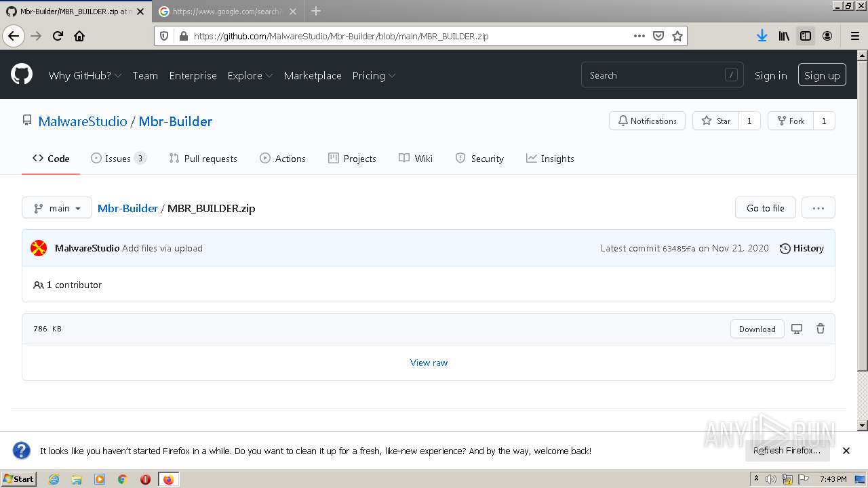
Task: Click the volume speaker tray icon
Action: (x=771, y=479)
